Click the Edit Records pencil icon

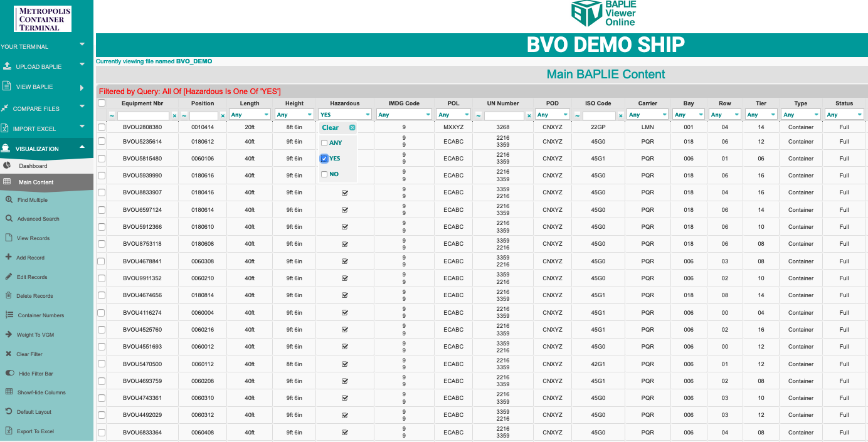coord(9,276)
